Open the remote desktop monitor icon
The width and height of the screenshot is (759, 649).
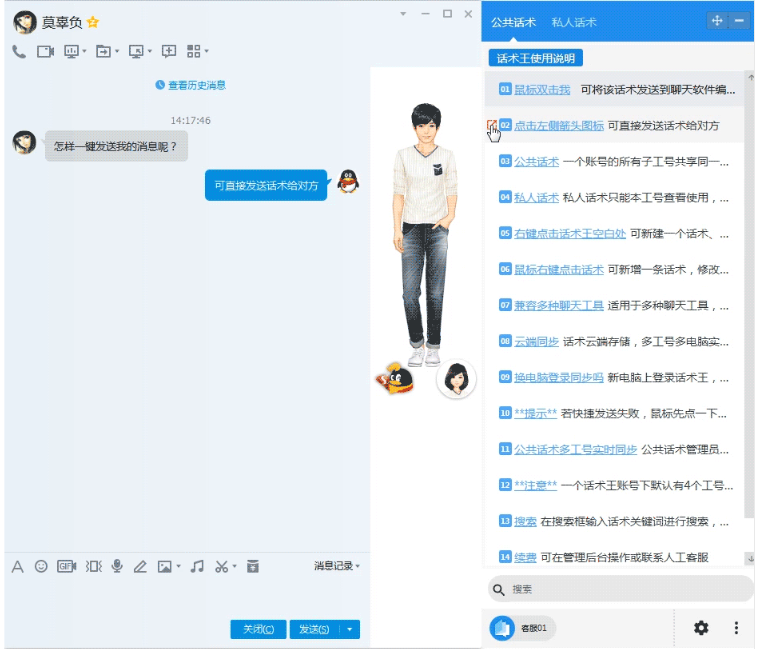pyautogui.click(x=137, y=51)
